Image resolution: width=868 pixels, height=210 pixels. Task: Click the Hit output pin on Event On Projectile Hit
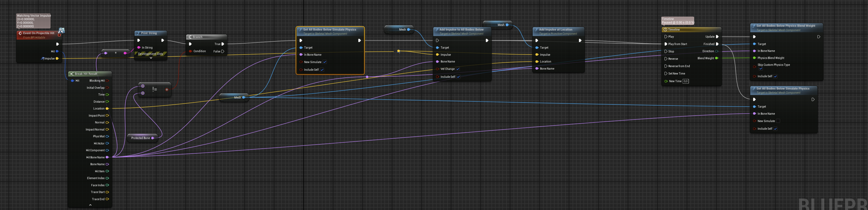tap(57, 51)
